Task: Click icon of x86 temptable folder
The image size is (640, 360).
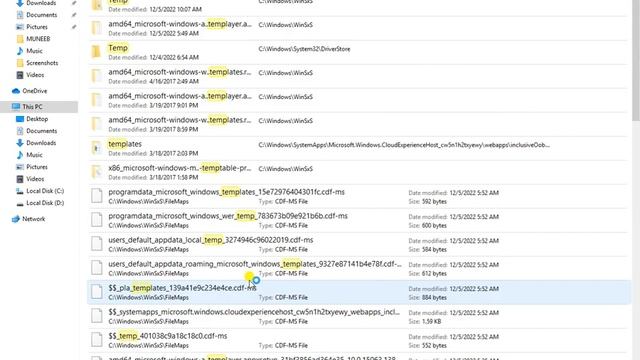Action: click(96, 172)
